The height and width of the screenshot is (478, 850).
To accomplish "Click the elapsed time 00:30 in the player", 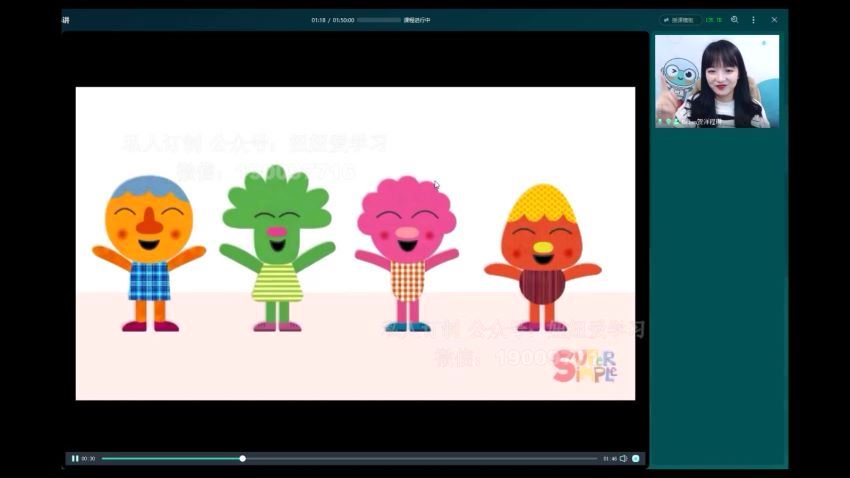I will tap(88, 458).
